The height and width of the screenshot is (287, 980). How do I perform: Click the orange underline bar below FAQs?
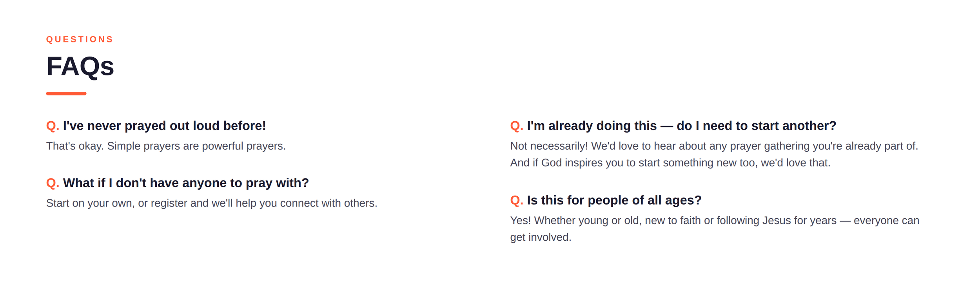click(66, 93)
